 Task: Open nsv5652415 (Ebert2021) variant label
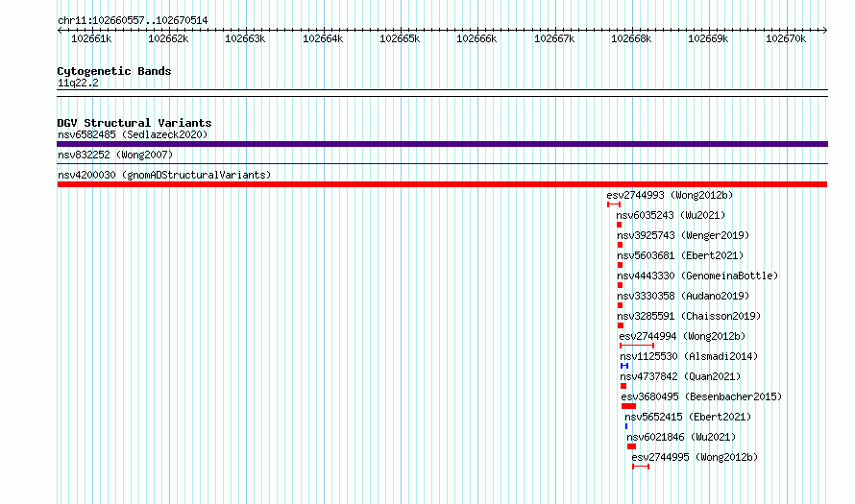pyautogui.click(x=688, y=417)
